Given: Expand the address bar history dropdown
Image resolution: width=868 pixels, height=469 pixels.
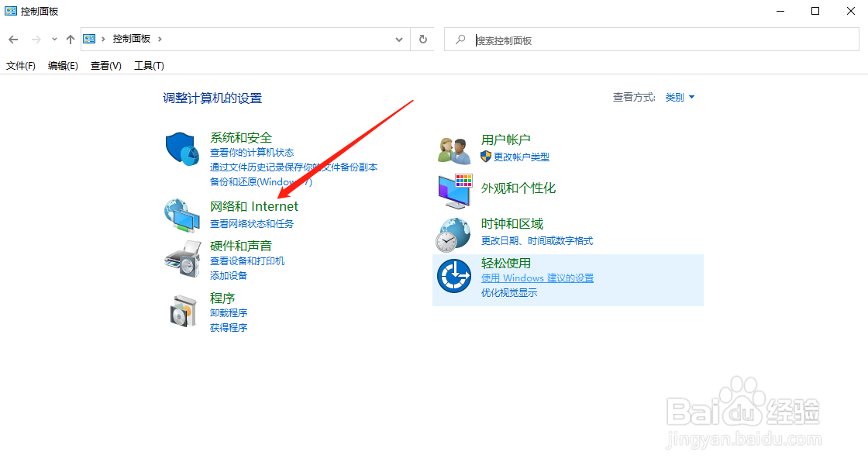Looking at the screenshot, I should (398, 38).
